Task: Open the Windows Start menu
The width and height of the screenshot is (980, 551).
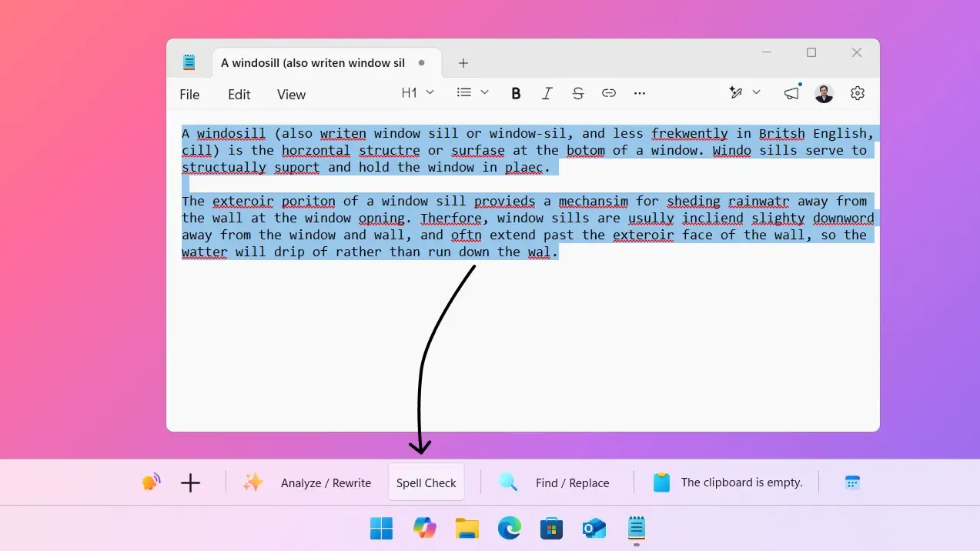Action: [381, 528]
